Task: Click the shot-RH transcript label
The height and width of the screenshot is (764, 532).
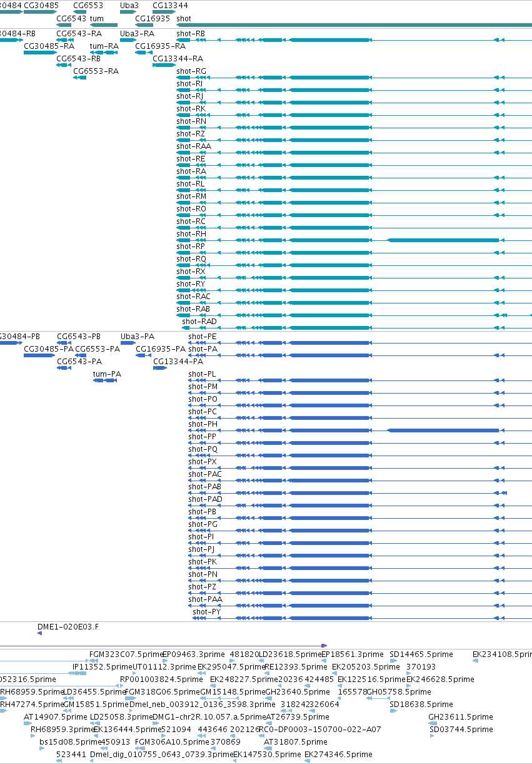Action: [191, 234]
